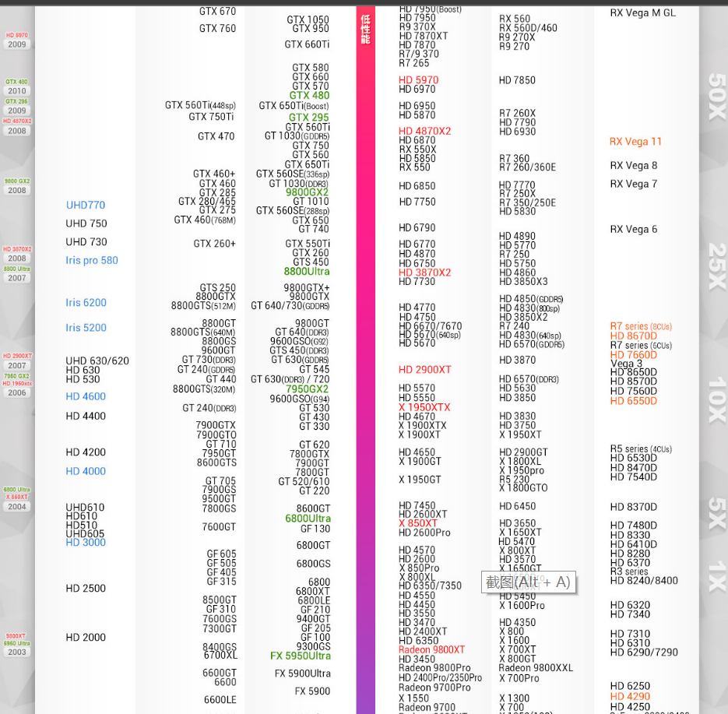Select the 2004 year marker on timeline
Image resolution: width=728 pixels, height=714 pixels.
pos(17,507)
